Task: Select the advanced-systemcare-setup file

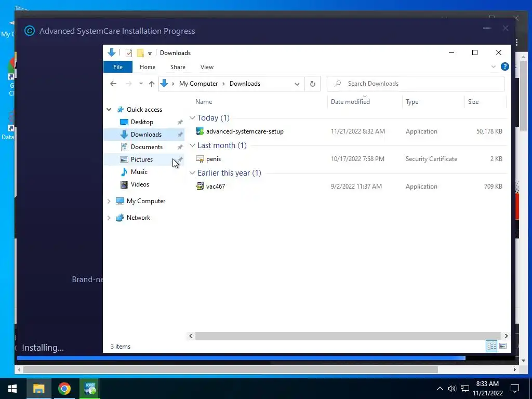Action: pos(245,131)
